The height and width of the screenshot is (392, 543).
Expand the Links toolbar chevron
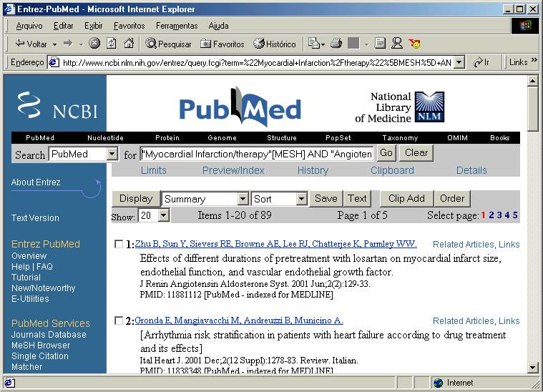click(534, 60)
